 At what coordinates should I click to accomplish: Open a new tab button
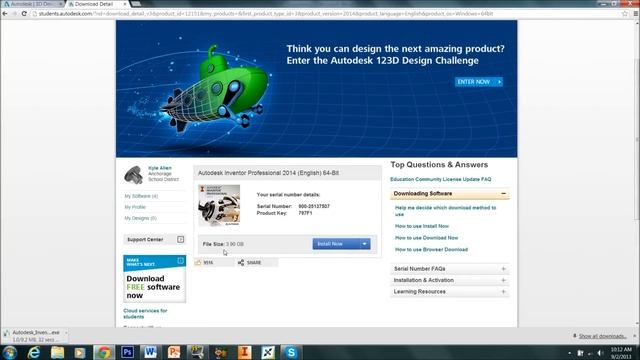[136, 4]
